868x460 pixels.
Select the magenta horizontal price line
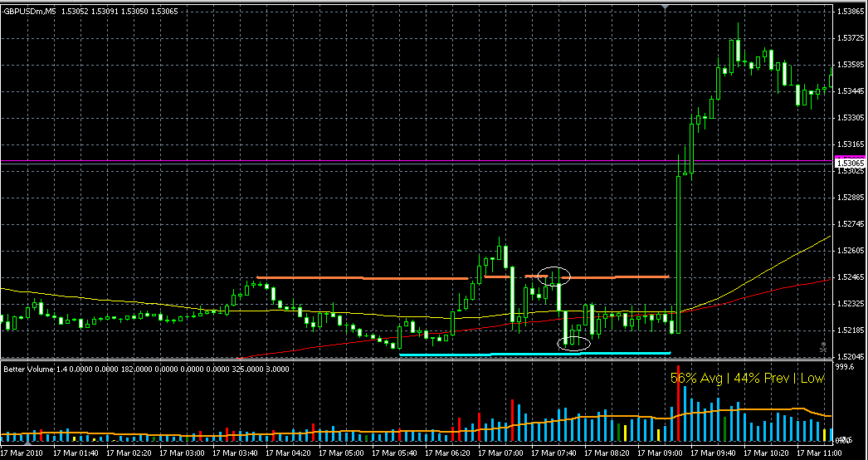tap(417, 161)
